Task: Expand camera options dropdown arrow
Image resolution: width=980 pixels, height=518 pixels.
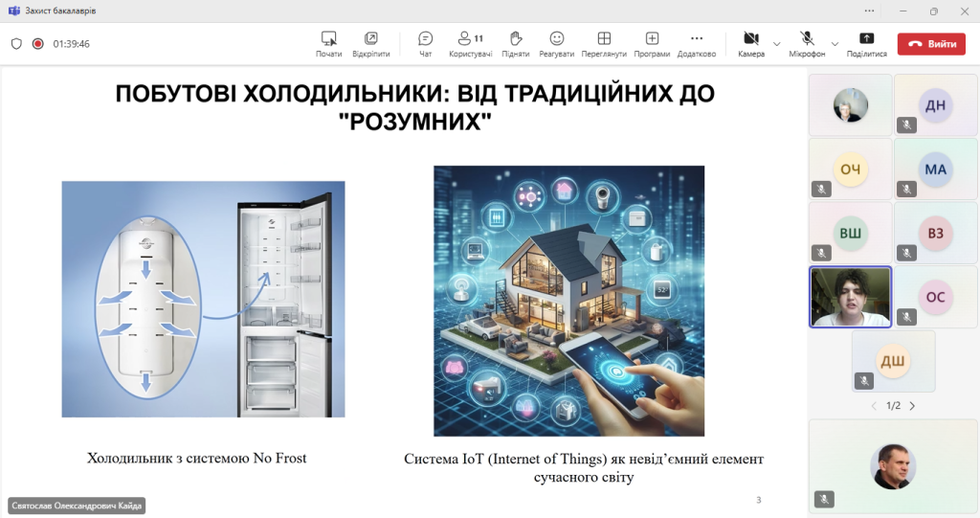Action: [x=777, y=44]
